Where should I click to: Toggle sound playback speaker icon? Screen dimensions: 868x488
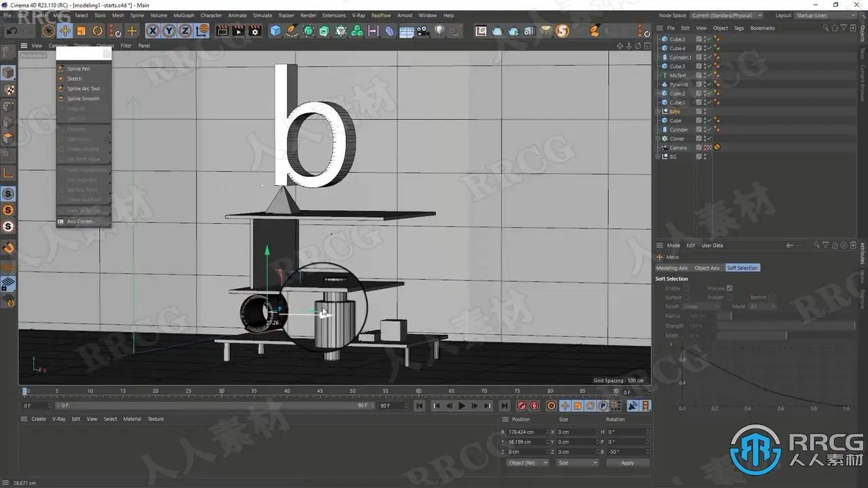(x=632, y=406)
